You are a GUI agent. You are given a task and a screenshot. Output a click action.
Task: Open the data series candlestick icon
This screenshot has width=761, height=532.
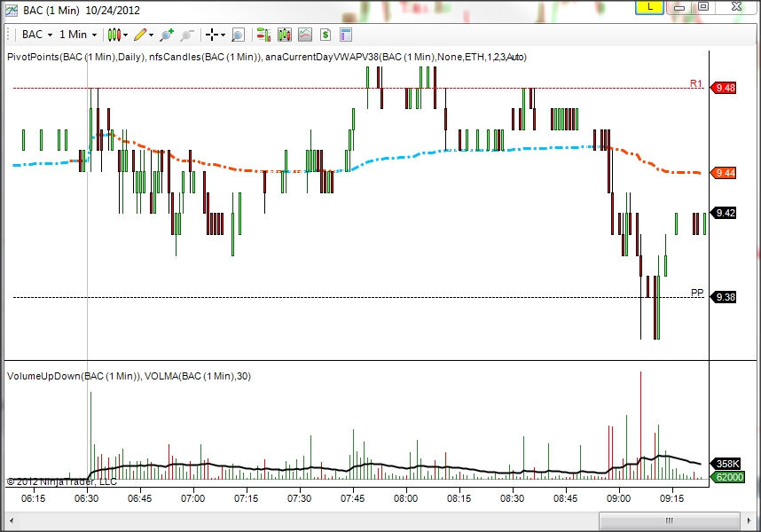tap(285, 35)
